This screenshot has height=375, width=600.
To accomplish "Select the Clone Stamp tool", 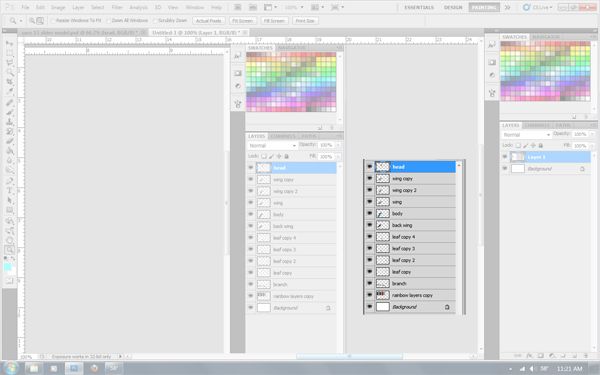I will 9,122.
